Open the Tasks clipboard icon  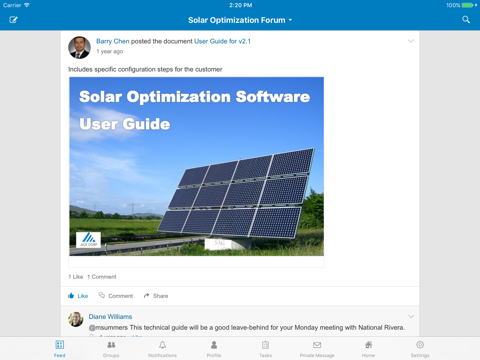point(265,349)
